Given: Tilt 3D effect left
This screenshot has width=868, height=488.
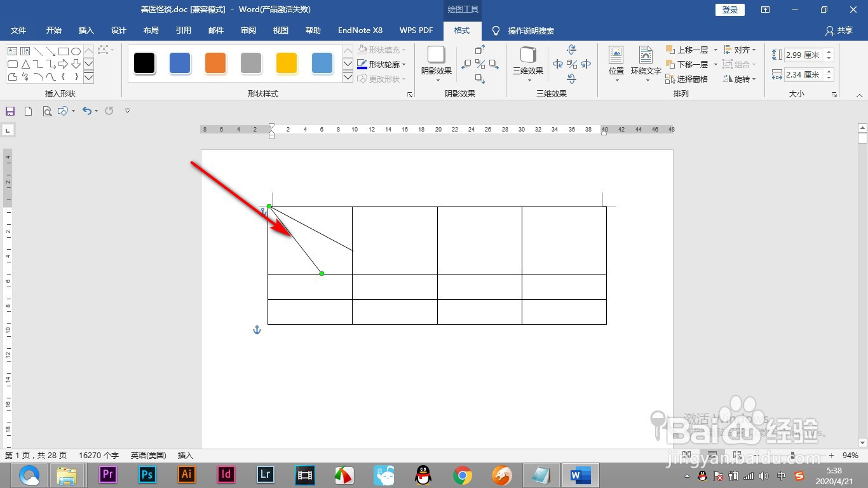Looking at the screenshot, I should click(x=558, y=64).
